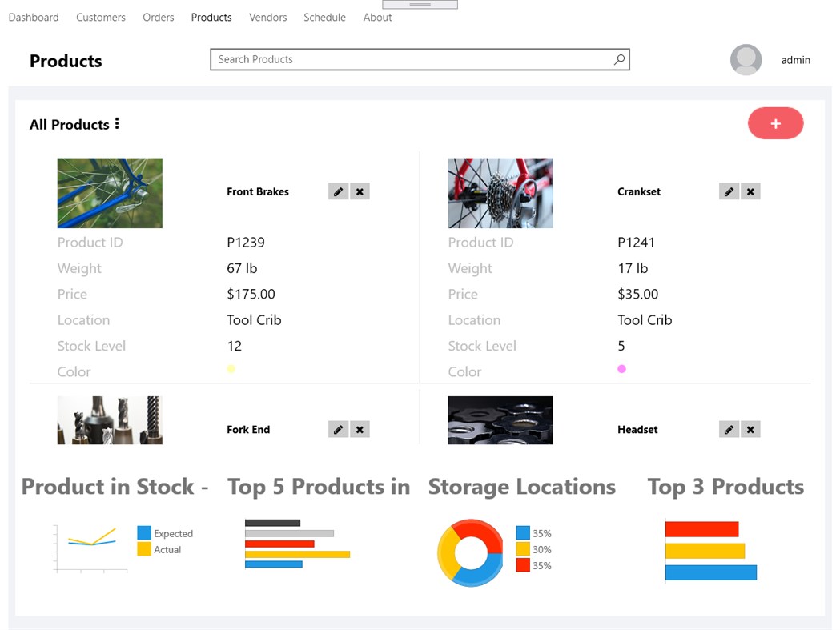Remove the Headset product
The image size is (840, 630).
(750, 430)
